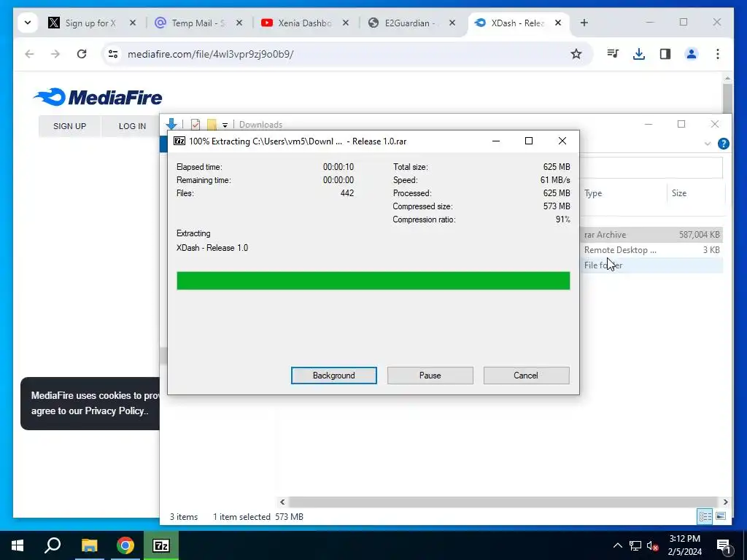747x560 pixels.
Task: Click the Background button in 7-Zip dialog
Action: pyautogui.click(x=333, y=376)
